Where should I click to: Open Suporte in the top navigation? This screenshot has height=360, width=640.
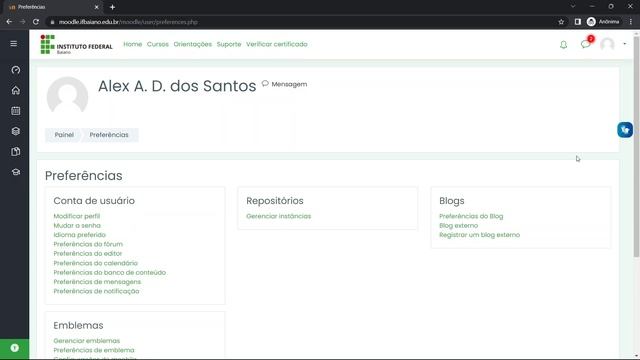[229, 44]
